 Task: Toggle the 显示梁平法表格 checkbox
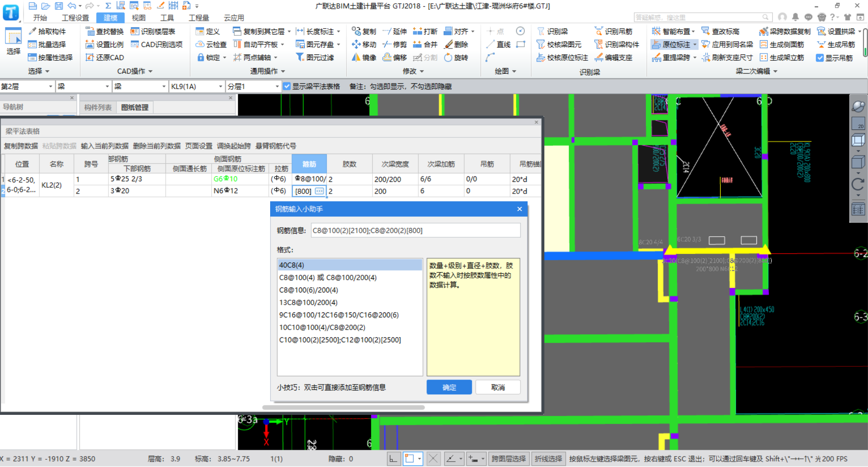point(287,86)
